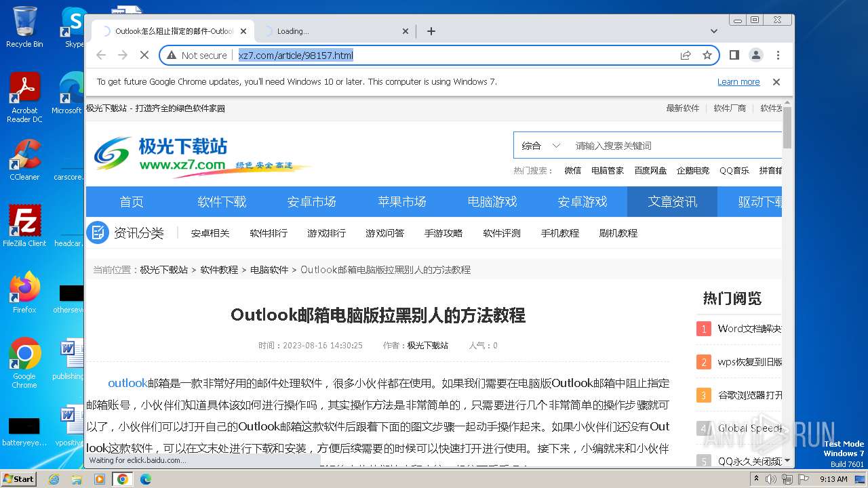Viewport: 868px width, 488px height.
Task: Click the xz7.com site logo
Action: 202,157
